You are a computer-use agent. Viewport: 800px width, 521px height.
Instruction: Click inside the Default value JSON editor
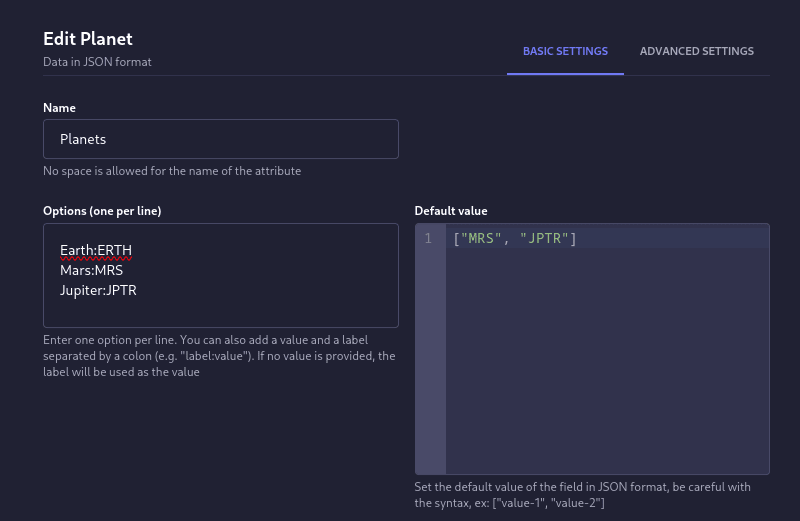click(x=592, y=349)
